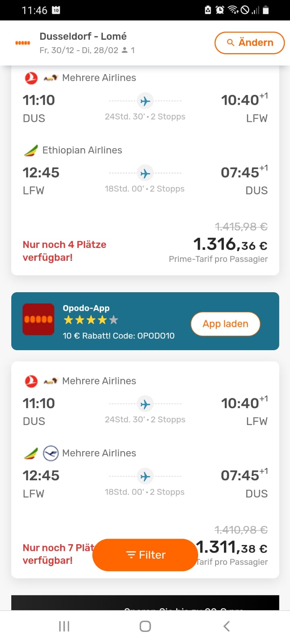The image size is (290, 644).
Task: Tap the Ethiopian Airlines logo in first card
Action: (31, 150)
